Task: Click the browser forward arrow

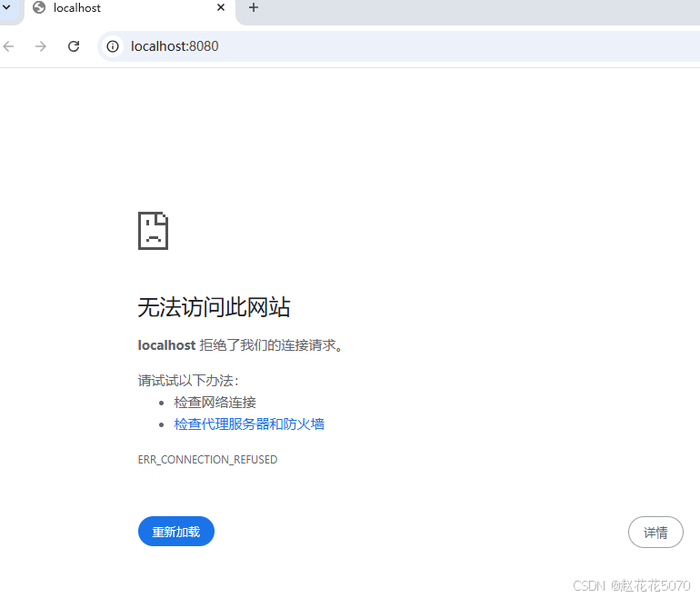Action: [x=41, y=46]
